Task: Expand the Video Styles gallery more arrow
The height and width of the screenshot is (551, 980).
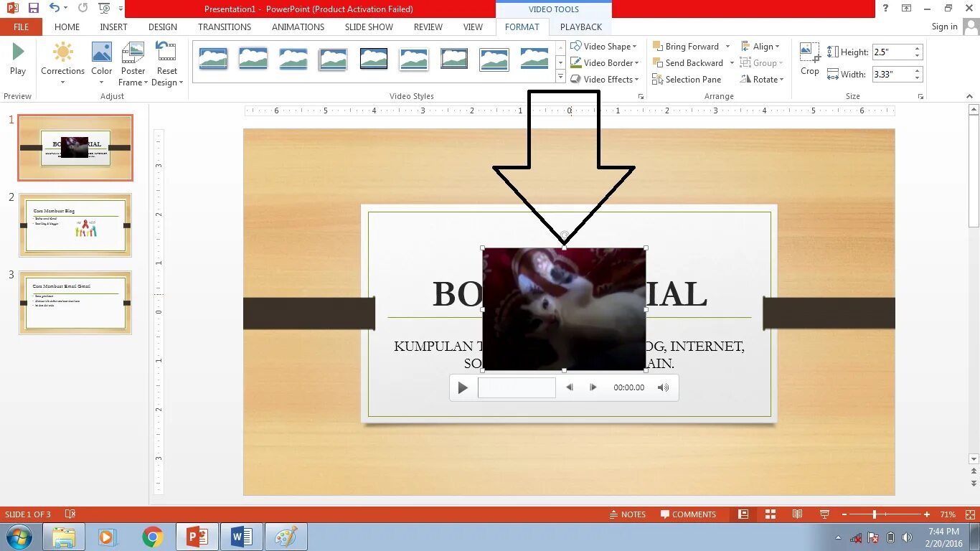Action: pyautogui.click(x=560, y=78)
